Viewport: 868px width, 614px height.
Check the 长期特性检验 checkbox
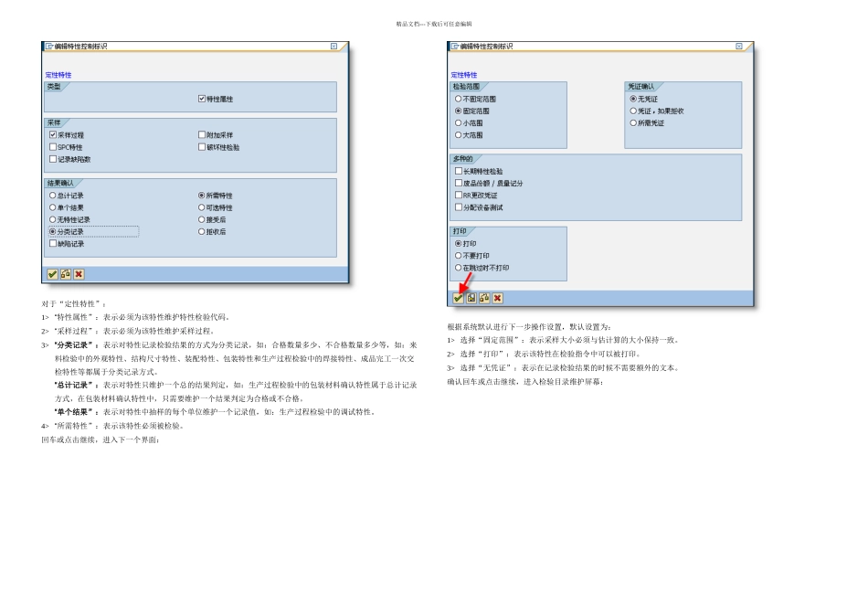click(x=459, y=171)
